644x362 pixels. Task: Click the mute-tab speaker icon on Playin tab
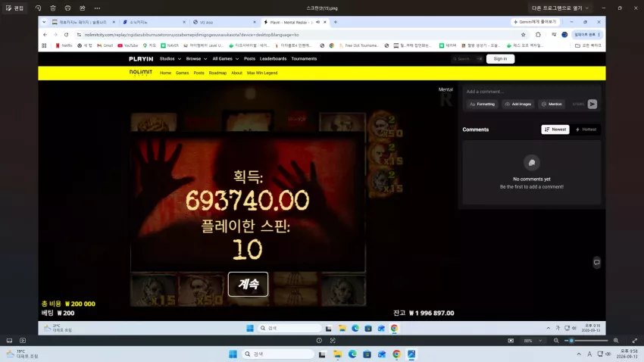317,22
